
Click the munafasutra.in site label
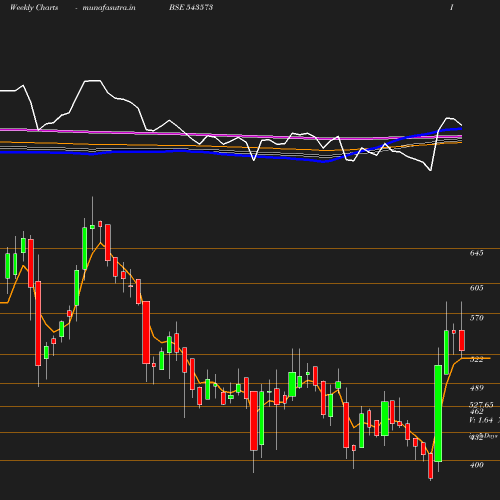click(x=109, y=8)
